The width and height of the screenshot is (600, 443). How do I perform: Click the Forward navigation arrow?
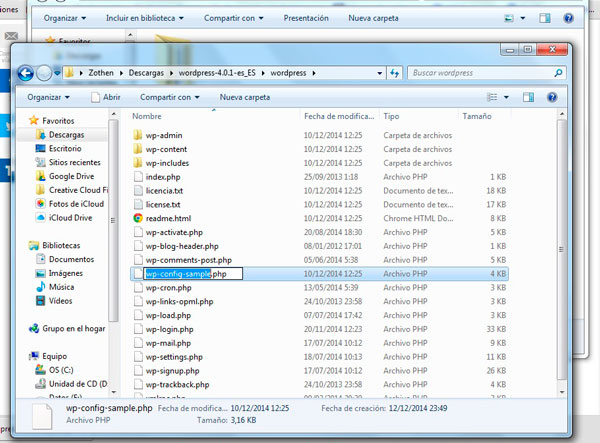pos(44,73)
